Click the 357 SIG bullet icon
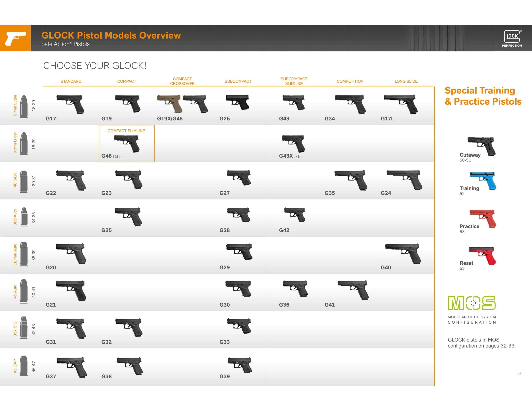The width and height of the screenshot is (532, 411). click(24, 328)
